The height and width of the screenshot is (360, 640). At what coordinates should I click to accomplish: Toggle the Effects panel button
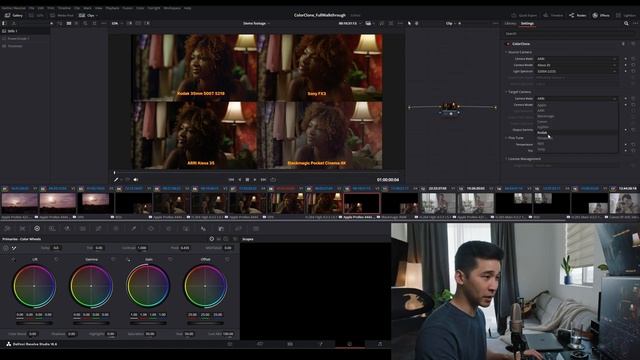tap(601, 15)
